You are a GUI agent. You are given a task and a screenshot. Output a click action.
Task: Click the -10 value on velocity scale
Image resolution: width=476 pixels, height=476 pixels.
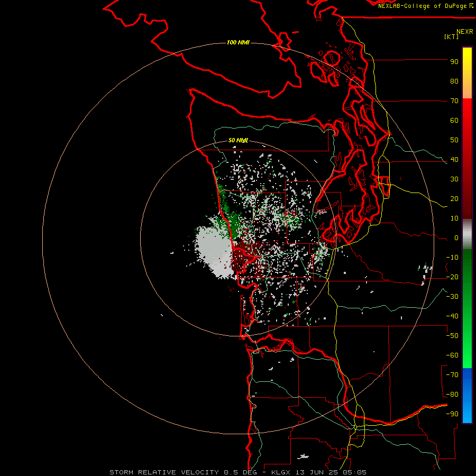(452, 258)
